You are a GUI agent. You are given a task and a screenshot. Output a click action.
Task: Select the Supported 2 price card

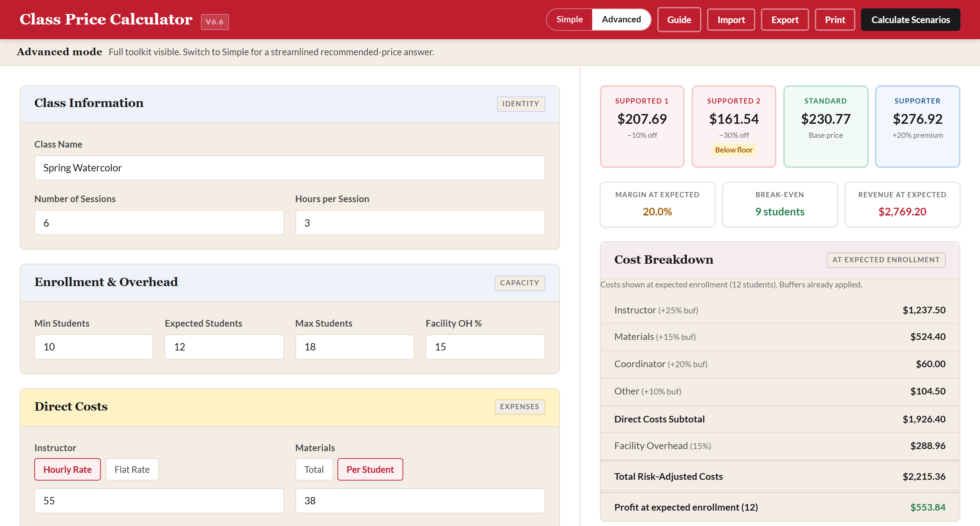[734, 127]
